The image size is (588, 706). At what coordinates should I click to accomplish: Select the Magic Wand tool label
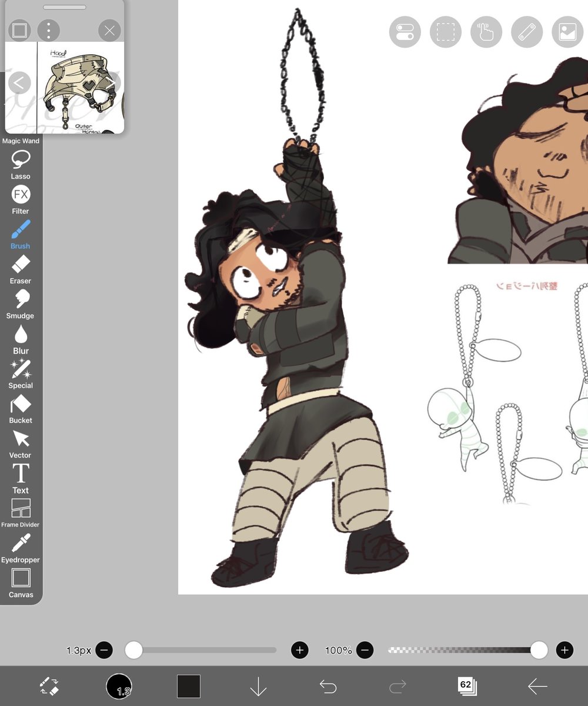pos(21,141)
